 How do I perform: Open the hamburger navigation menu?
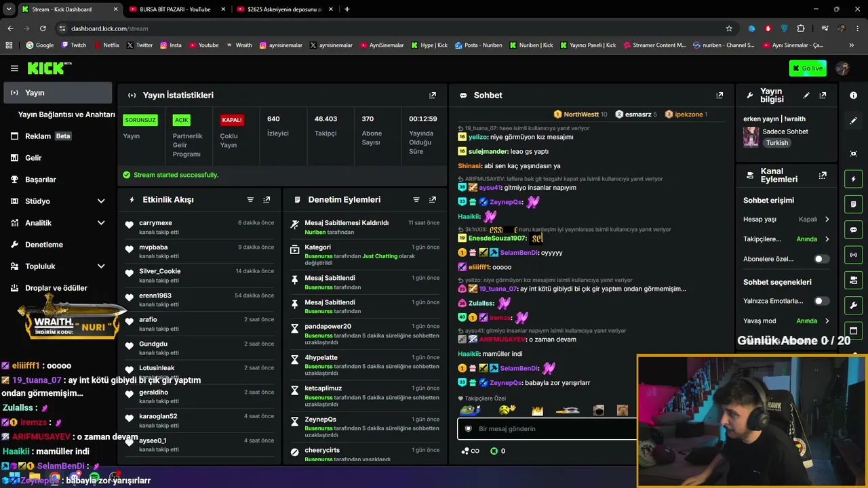14,68
